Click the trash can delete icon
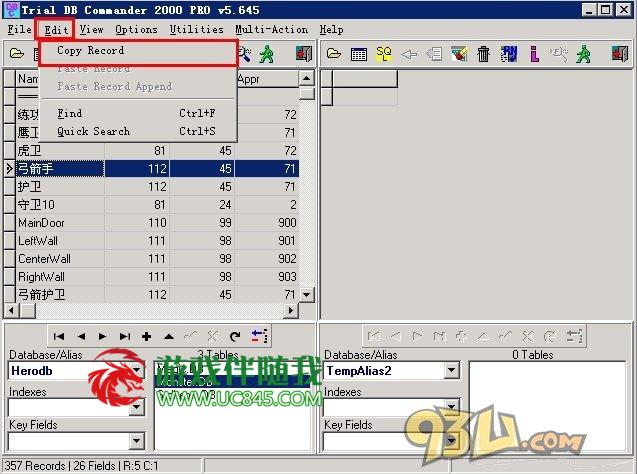 483,54
